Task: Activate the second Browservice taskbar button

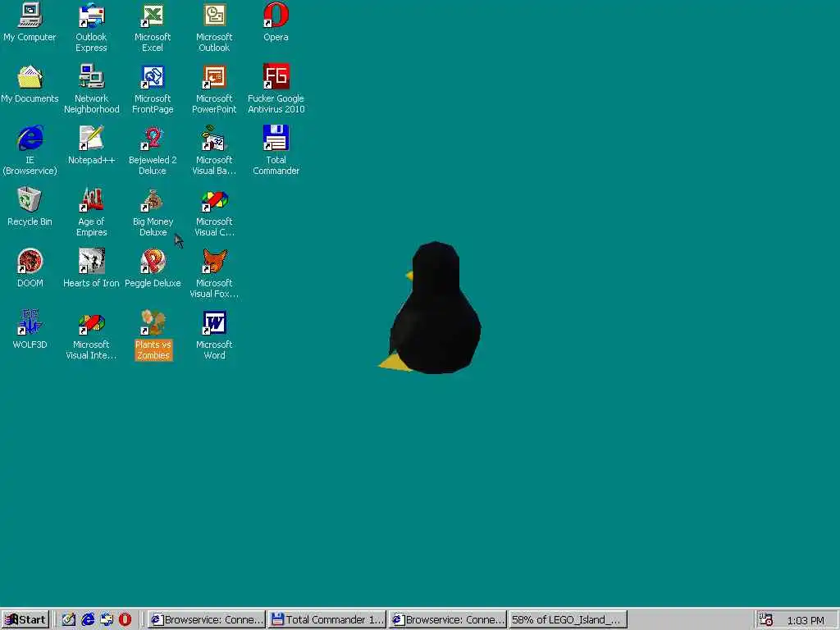Action: pyautogui.click(x=448, y=620)
